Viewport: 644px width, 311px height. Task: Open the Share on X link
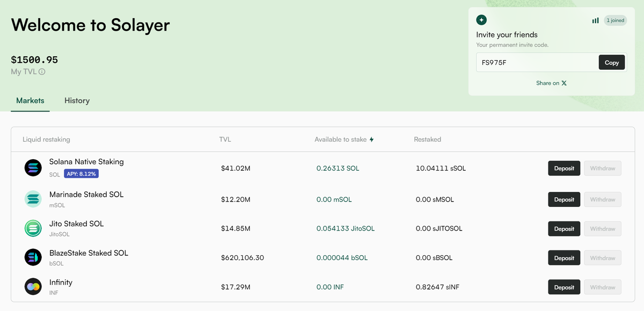551,83
